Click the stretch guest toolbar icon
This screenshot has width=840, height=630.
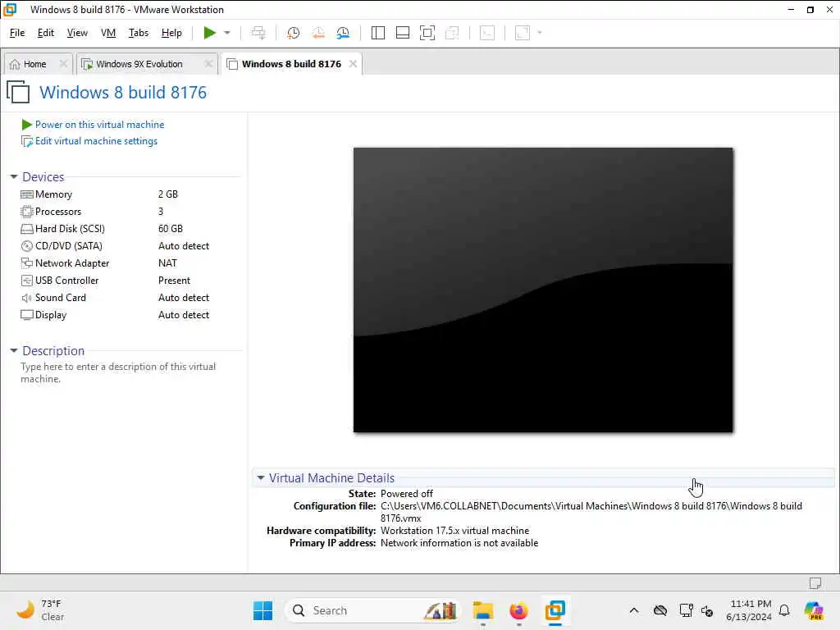523,33
